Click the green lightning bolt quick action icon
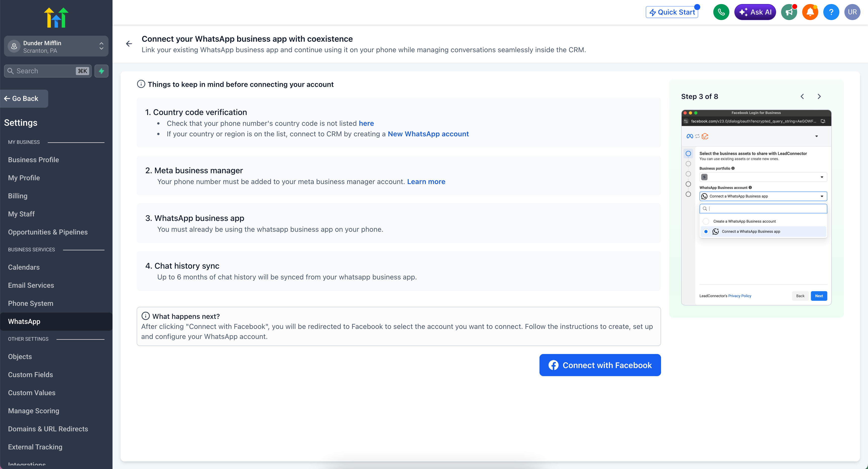Image resolution: width=868 pixels, height=469 pixels. 101,71
